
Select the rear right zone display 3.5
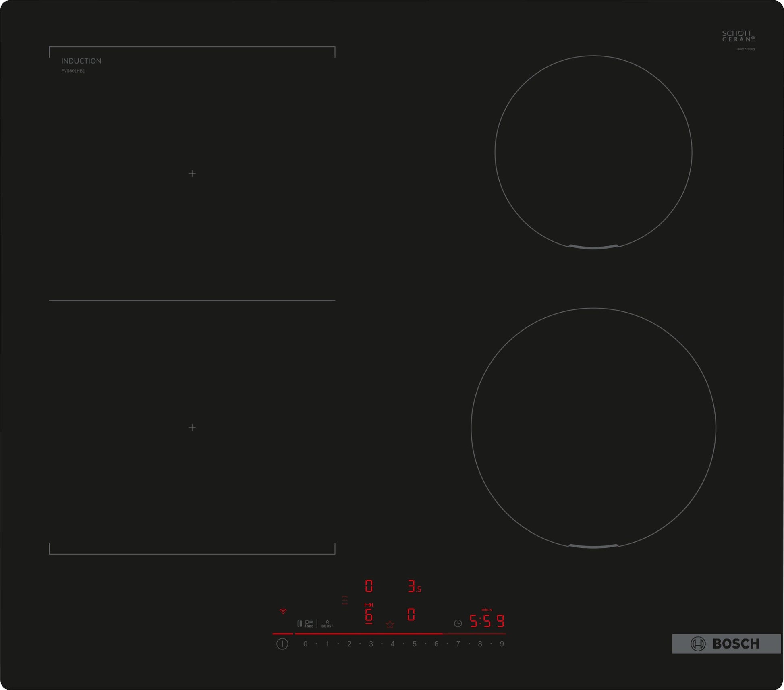coord(413,586)
